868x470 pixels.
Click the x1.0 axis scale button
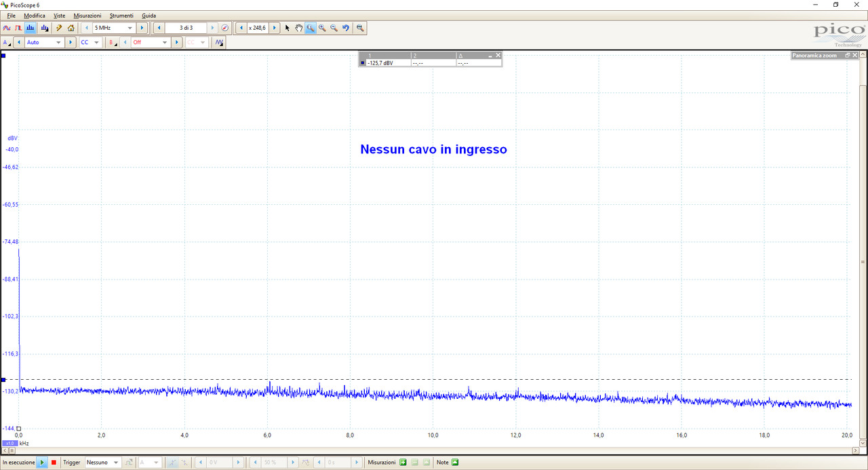9,443
